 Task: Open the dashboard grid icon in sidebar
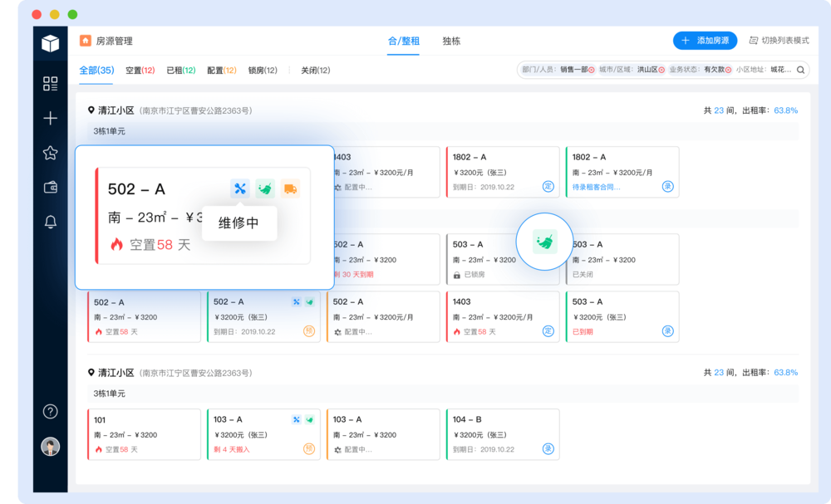[51, 83]
